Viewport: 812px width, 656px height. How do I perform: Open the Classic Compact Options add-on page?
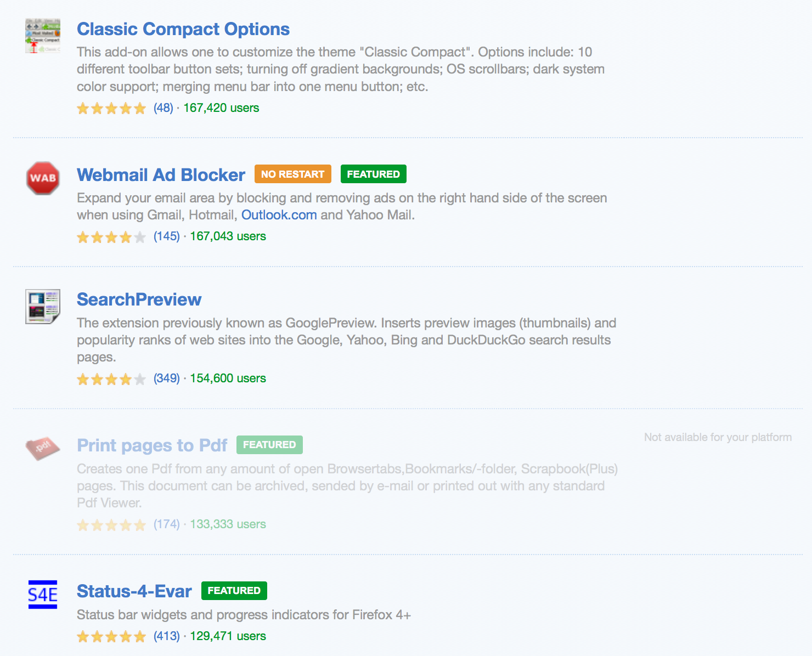(x=183, y=29)
